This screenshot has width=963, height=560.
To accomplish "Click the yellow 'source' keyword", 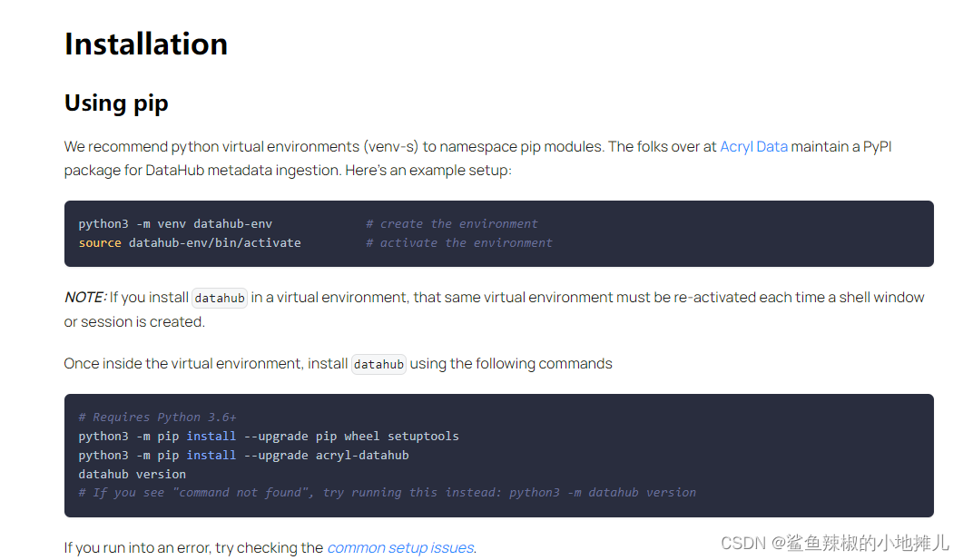I will (x=100, y=242).
